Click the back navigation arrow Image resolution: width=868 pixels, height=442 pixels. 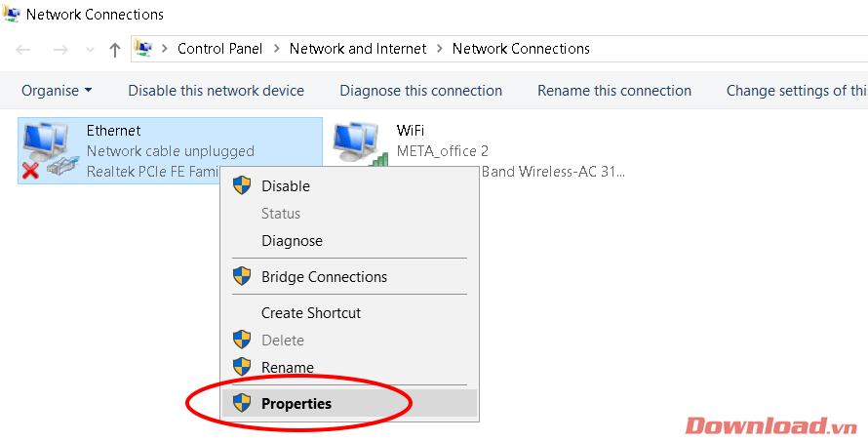23,49
